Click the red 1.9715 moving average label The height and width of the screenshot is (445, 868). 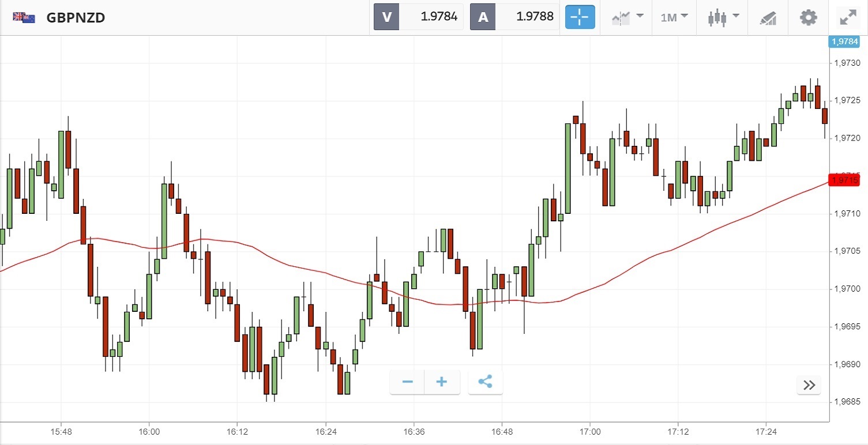pyautogui.click(x=844, y=180)
